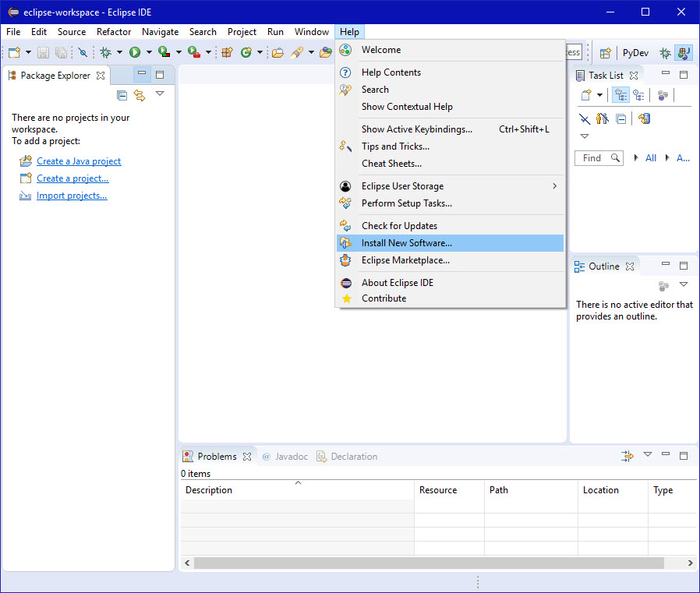This screenshot has width=700, height=593.
Task: Click Synchronize Changed icon in Task List
Action: click(x=644, y=118)
